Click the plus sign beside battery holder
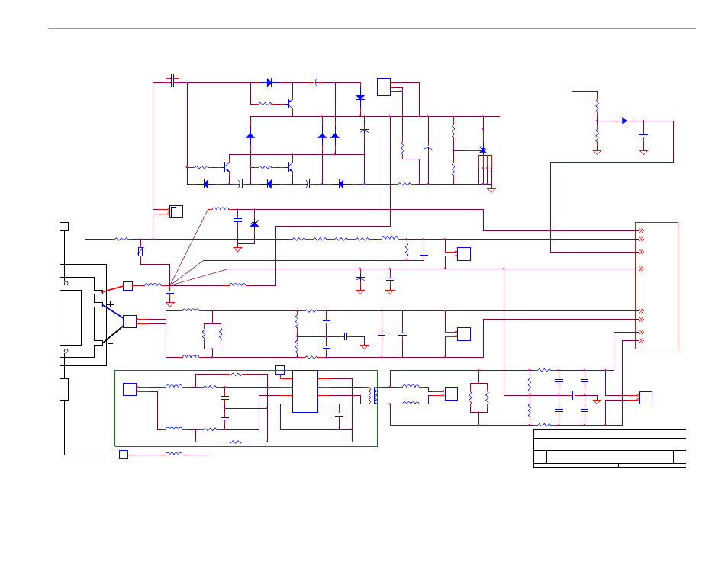 click(110, 304)
